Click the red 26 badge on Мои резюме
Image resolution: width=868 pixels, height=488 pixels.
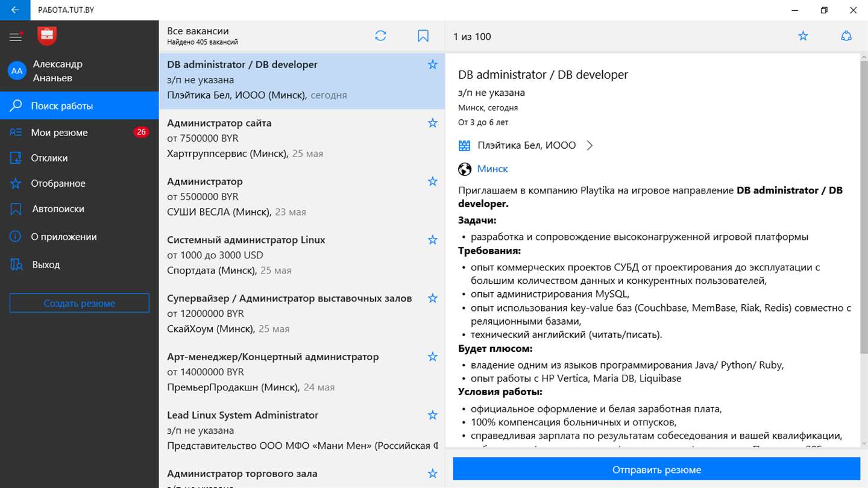141,133
